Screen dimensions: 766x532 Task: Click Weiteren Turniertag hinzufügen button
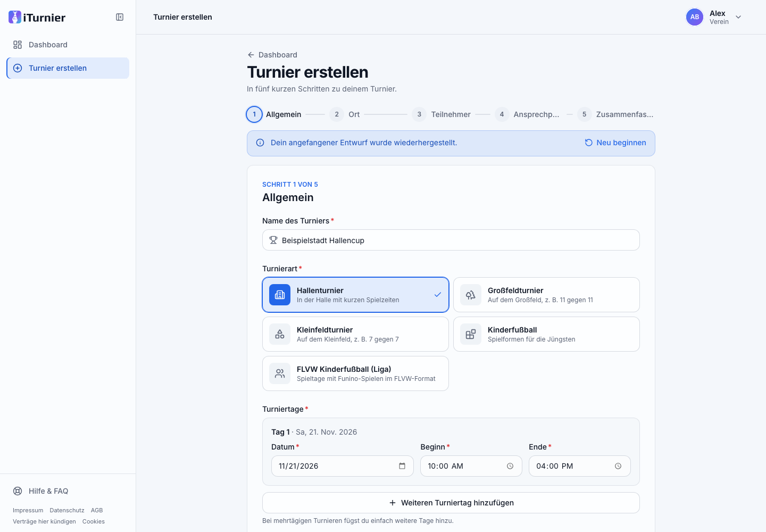[451, 503]
